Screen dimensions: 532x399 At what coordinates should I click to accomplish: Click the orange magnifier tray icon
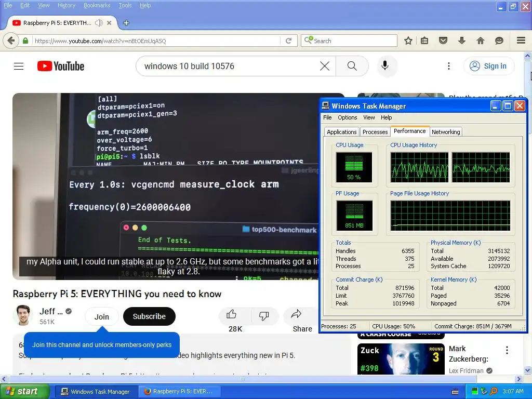(494, 391)
